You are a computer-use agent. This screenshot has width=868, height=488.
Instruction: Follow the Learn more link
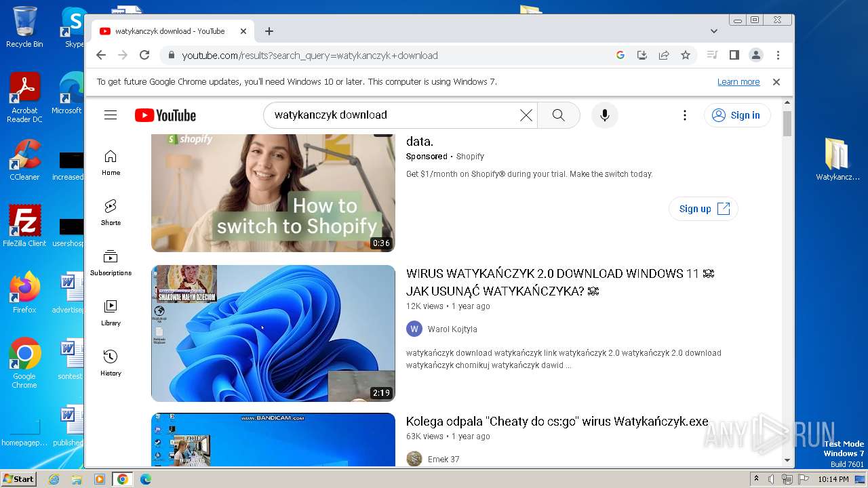(738, 82)
